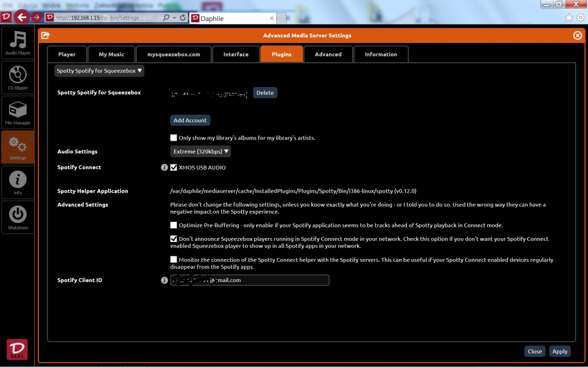
Task: Open the browser favorites star
Action: (x=569, y=18)
